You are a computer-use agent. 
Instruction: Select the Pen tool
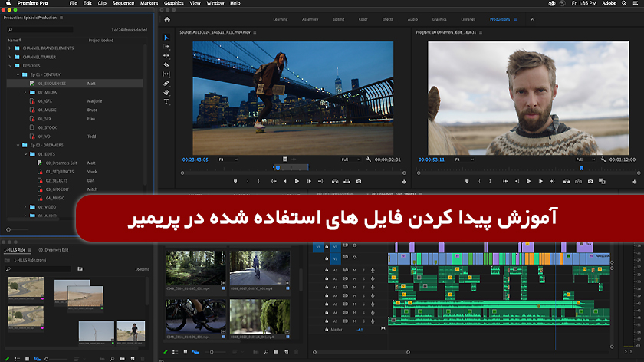[166, 84]
